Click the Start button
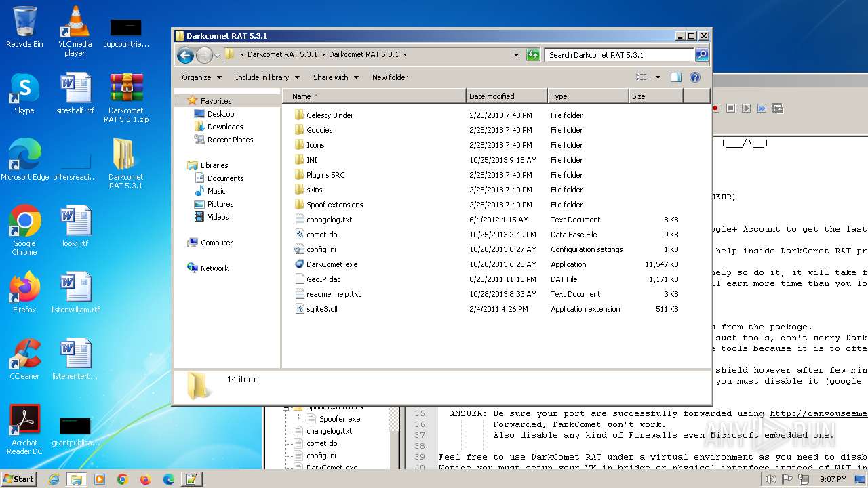This screenshot has height=488, width=868. [x=18, y=479]
